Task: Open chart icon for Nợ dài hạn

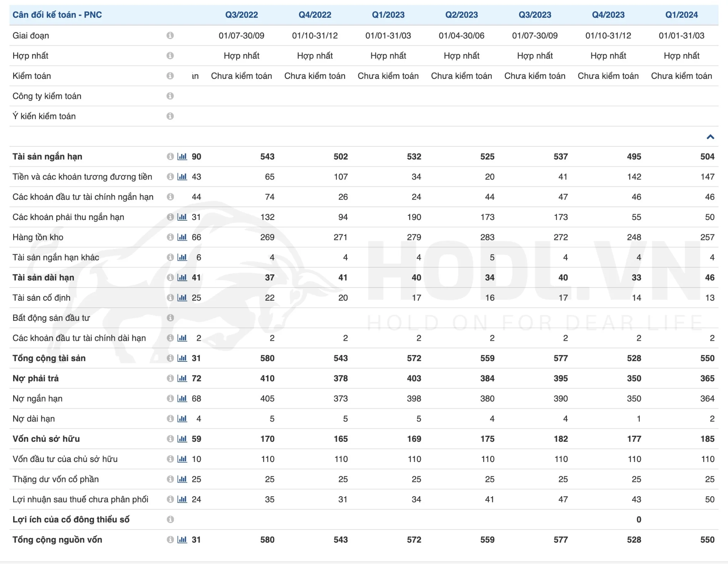Action: coord(182,419)
